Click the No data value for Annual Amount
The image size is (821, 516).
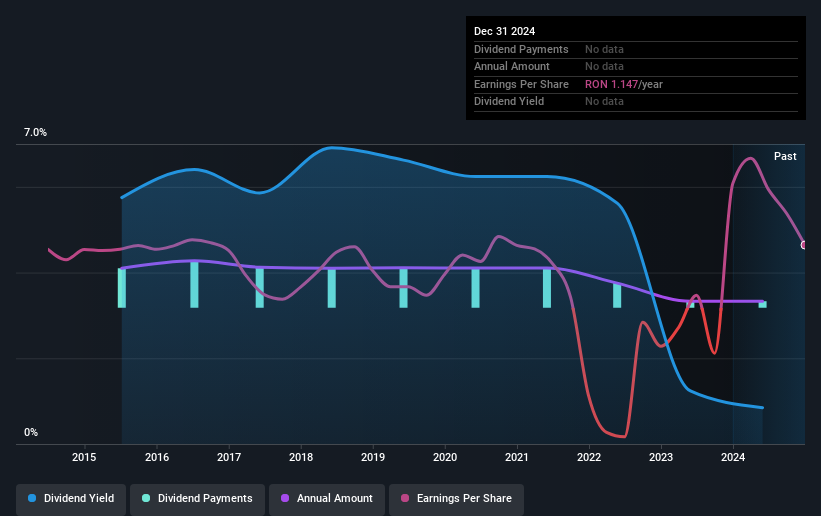(x=604, y=67)
